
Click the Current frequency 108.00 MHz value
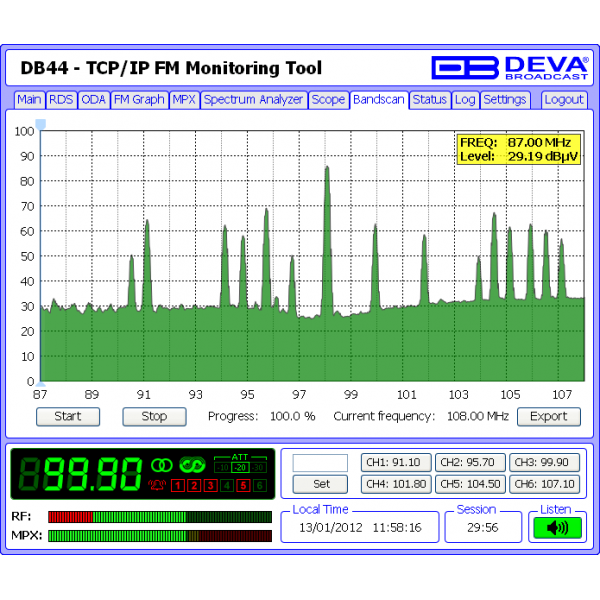pyautogui.click(x=478, y=416)
